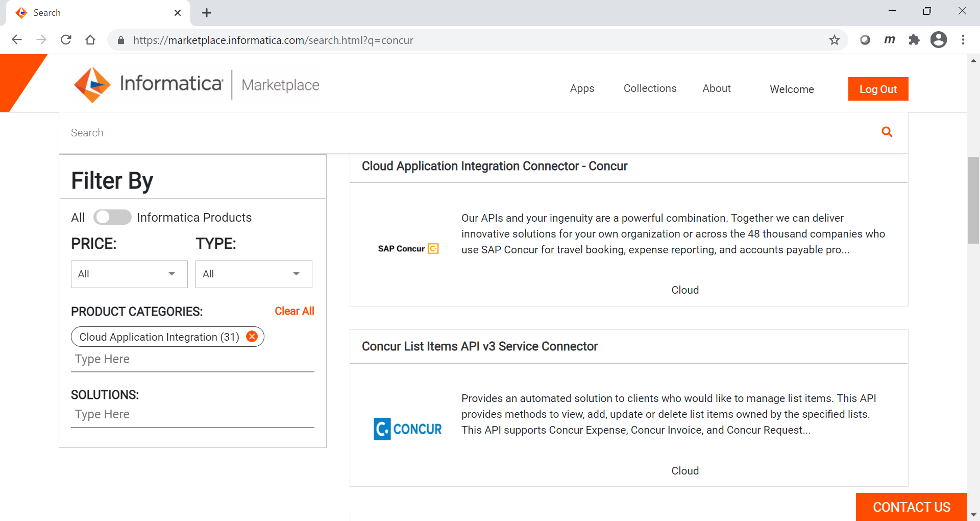Click the browser forward arrow
The height and width of the screenshot is (521, 980).
(x=41, y=40)
